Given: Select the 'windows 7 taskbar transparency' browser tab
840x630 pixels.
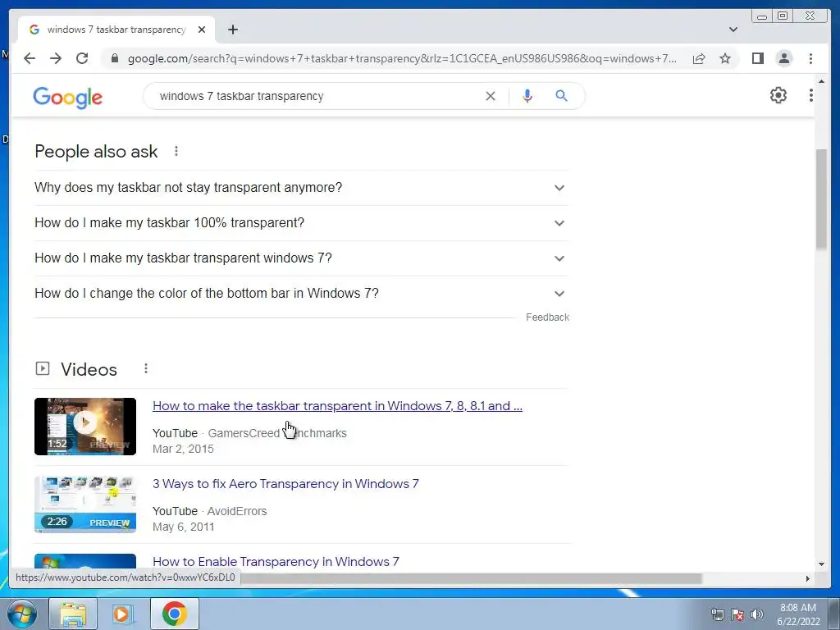Looking at the screenshot, I should tap(116, 30).
